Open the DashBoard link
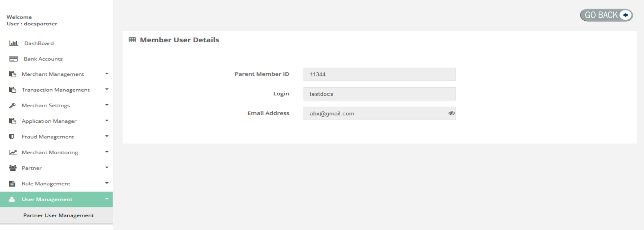This screenshot has height=230, width=644. pyautogui.click(x=39, y=43)
